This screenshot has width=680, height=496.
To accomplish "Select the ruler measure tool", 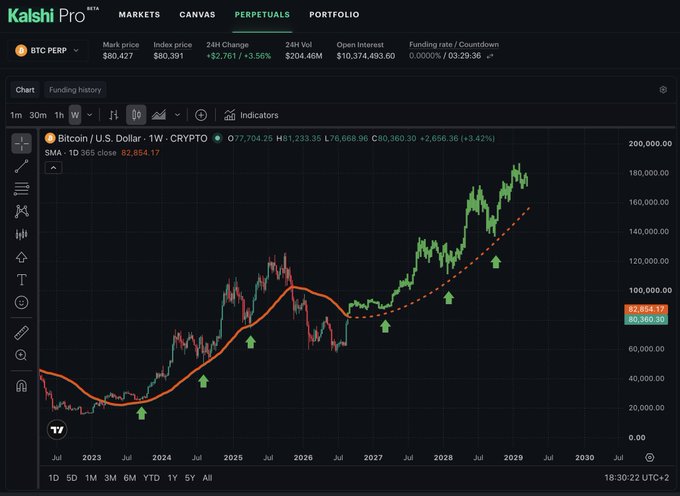I will pos(22,333).
